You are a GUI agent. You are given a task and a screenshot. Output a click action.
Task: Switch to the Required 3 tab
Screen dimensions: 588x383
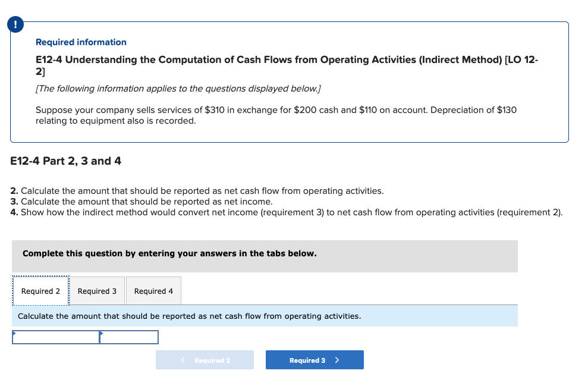(98, 291)
